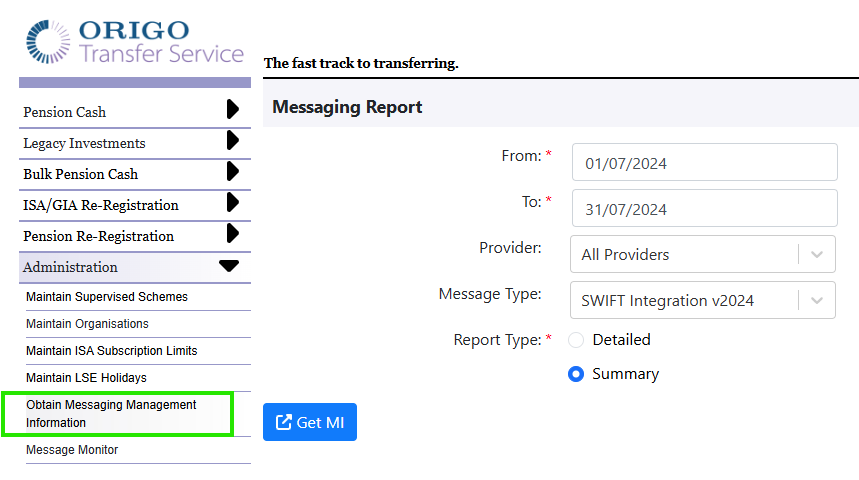Screen dimensions: 859x480
Task: Open the Provider dropdown
Action: (703, 254)
